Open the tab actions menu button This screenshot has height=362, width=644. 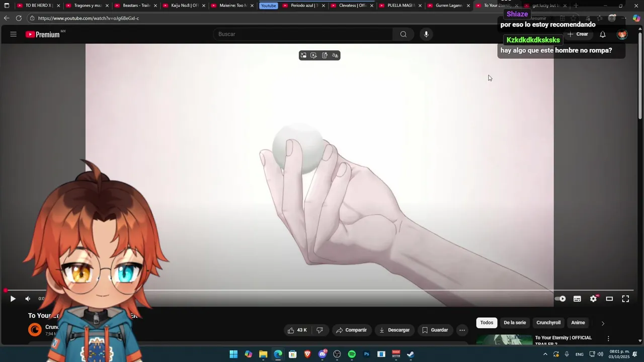tap(6, 6)
